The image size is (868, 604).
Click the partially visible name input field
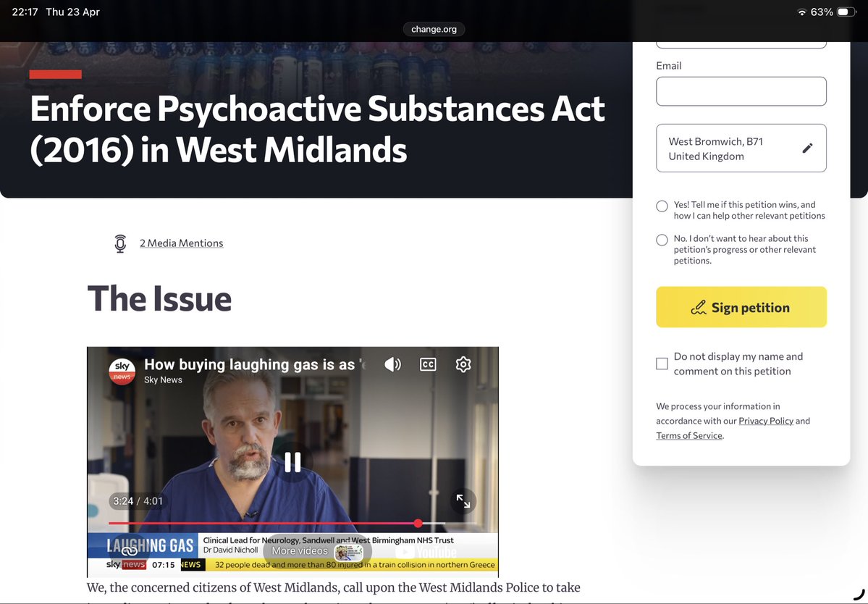point(741,45)
